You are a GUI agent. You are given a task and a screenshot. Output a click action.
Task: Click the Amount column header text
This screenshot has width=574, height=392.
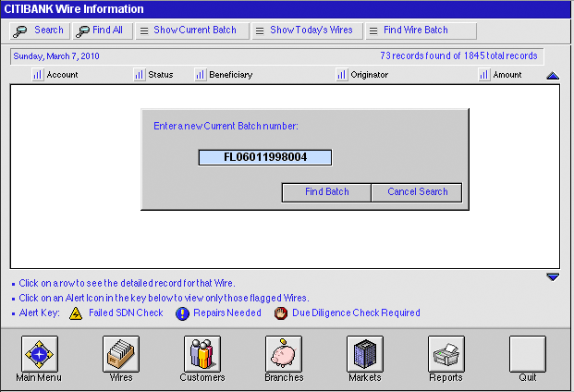coord(507,75)
